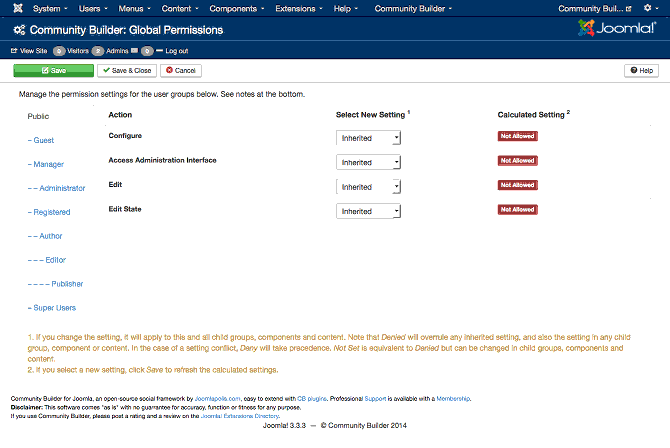670x448 pixels.
Task: Click the Not Allowed badge for Edit State
Action: [x=517, y=209]
